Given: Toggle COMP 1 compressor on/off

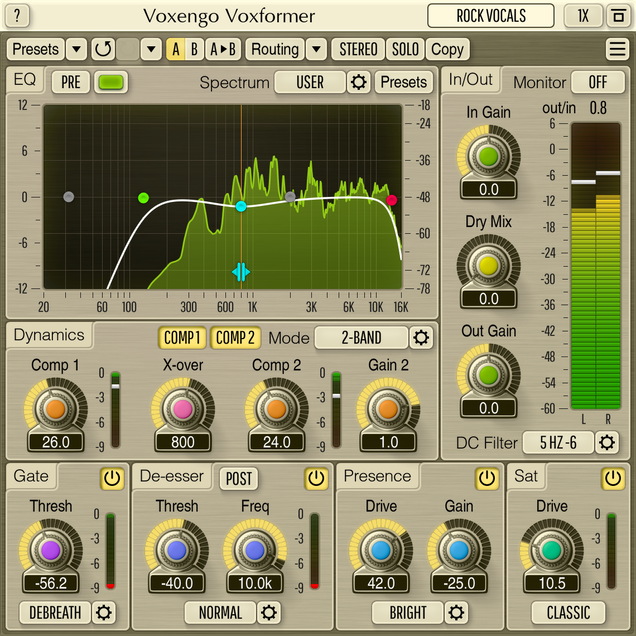Looking at the screenshot, I should point(182,337).
